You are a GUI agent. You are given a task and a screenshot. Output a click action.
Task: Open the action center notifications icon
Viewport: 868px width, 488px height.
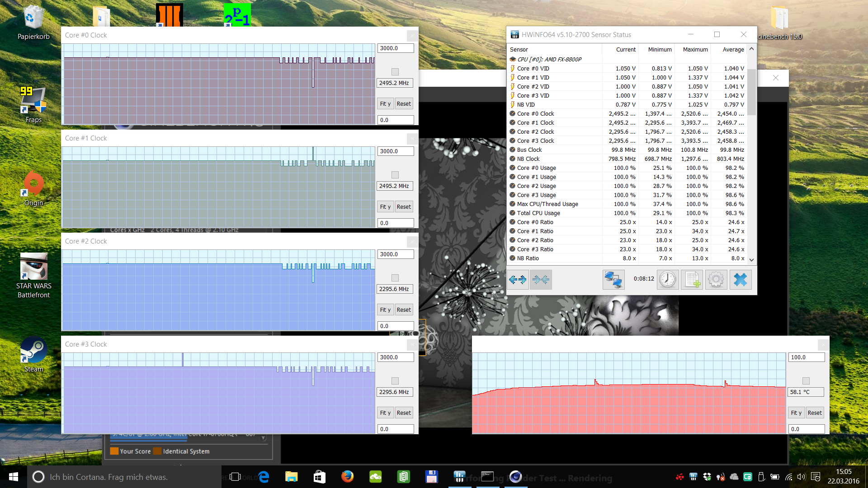(816, 477)
